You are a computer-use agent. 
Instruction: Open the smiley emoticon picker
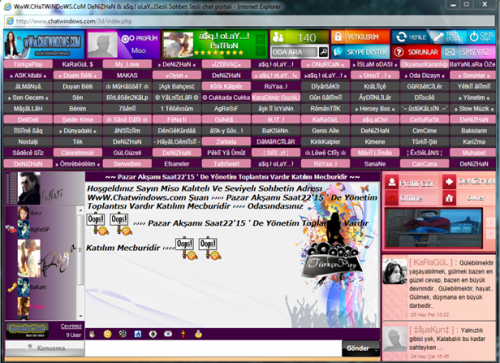click(x=107, y=334)
